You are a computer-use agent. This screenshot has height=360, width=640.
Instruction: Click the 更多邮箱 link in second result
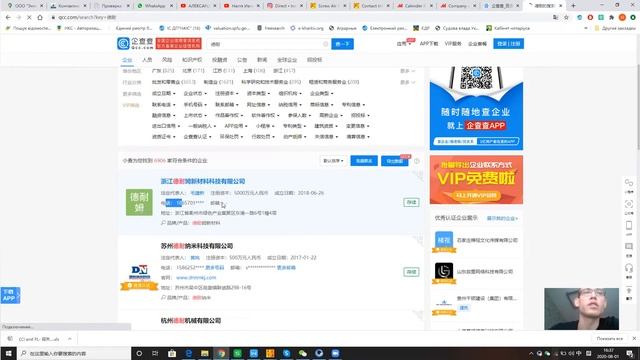coord(286,268)
